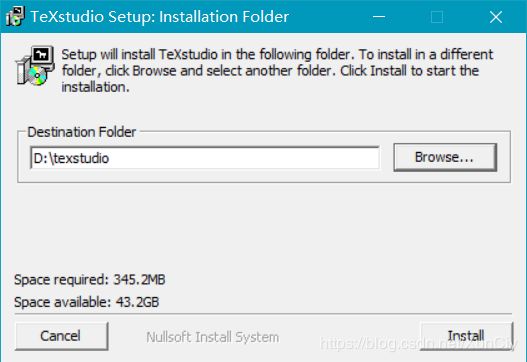This screenshot has width=527, height=362.
Task: Click the Destination Folder group label
Action: (x=82, y=132)
